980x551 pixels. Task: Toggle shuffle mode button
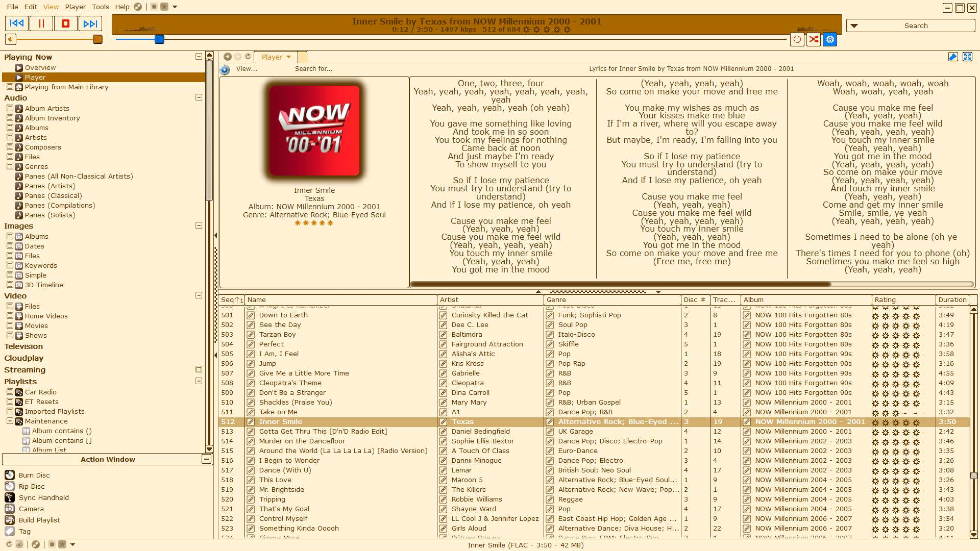pyautogui.click(x=814, y=39)
